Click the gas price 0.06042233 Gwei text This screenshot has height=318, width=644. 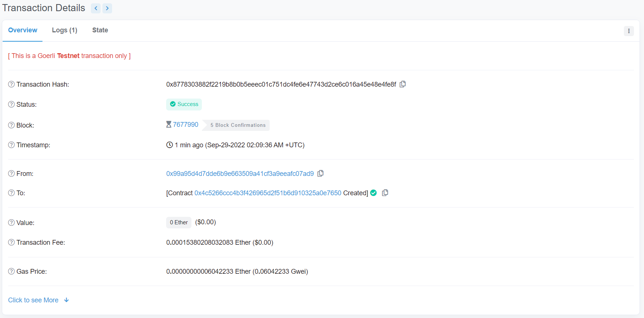280,272
